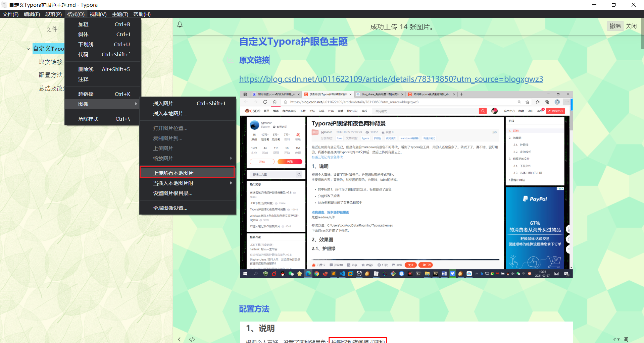The width and height of the screenshot is (644, 343).
Task: Minimize the Typora window
Action: [594, 5]
